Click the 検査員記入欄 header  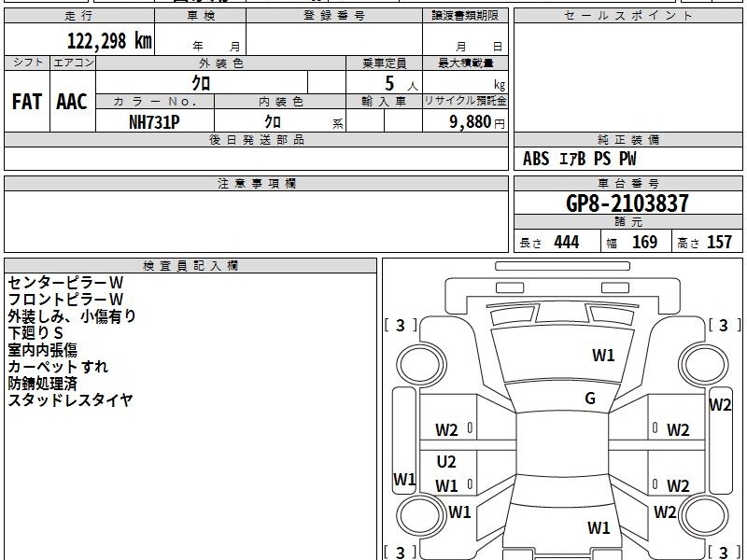190,266
